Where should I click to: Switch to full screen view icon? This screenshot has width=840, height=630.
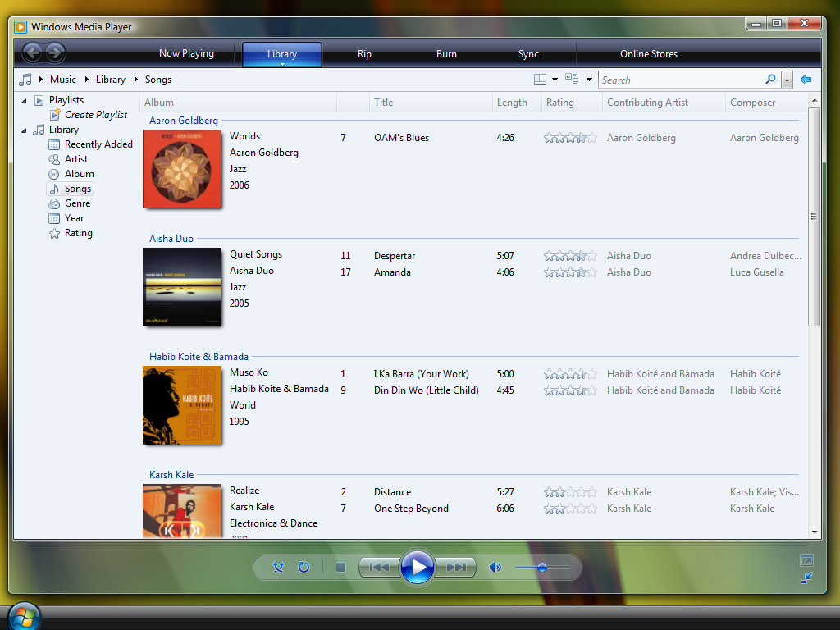(x=806, y=560)
